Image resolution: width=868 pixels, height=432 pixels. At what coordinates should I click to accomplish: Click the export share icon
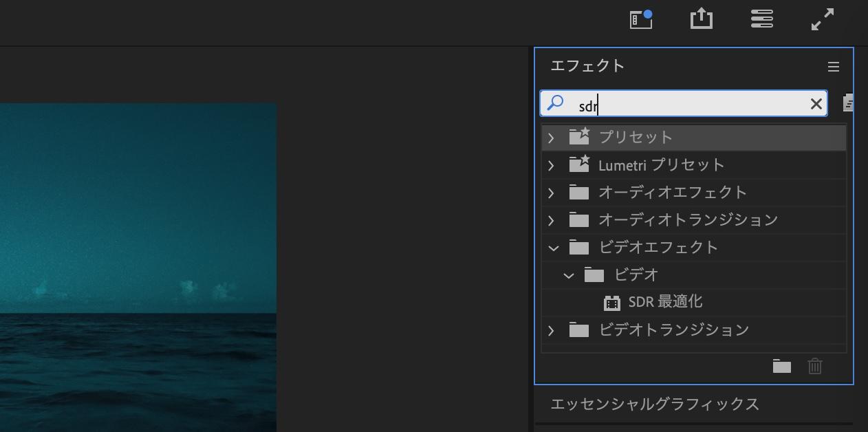point(701,19)
